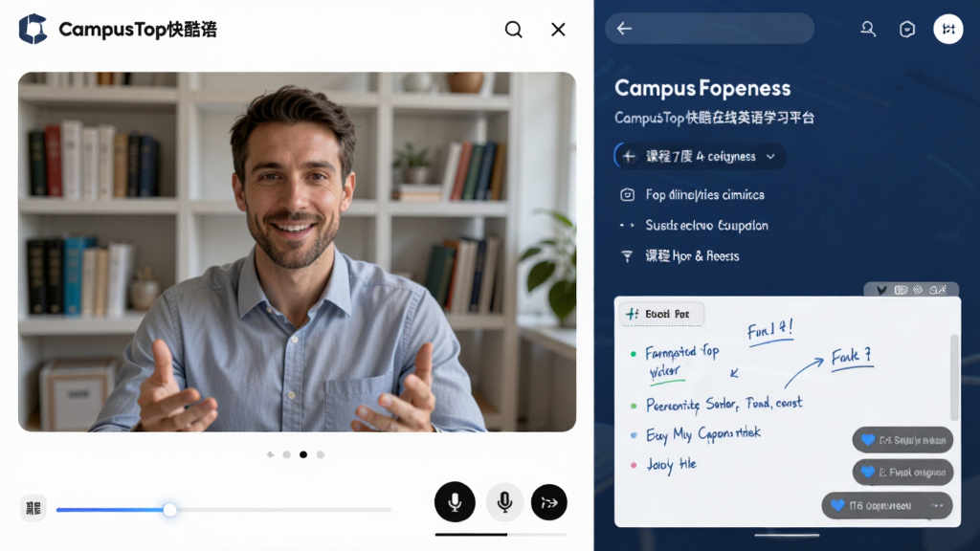Click the CampusTop logo icon
The height and width of the screenshot is (551, 980).
click(33, 29)
